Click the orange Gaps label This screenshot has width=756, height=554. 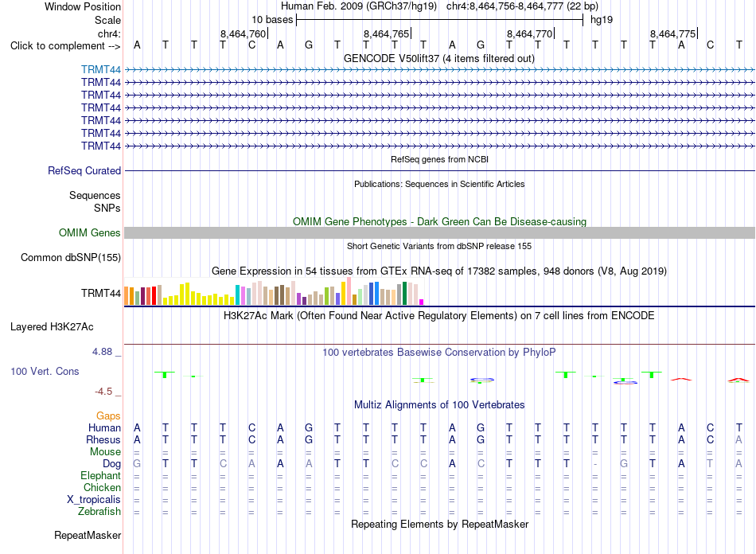[108, 416]
